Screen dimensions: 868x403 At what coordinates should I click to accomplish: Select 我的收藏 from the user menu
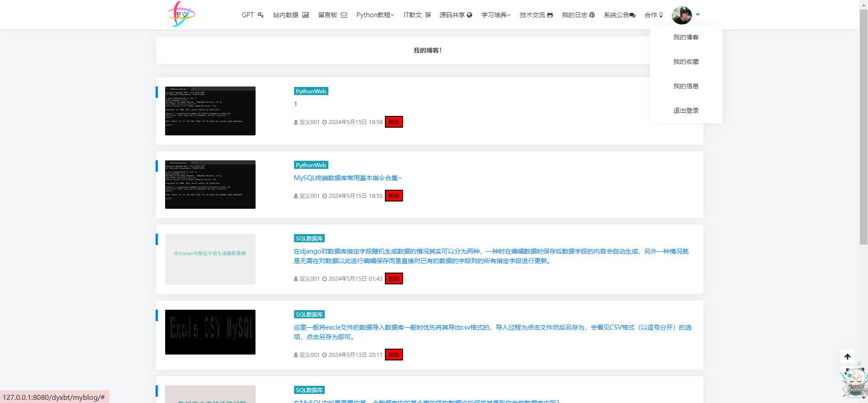point(686,62)
